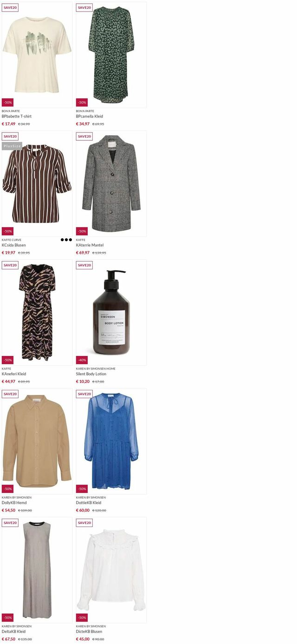Click the -40% badge on Silent Body Lotion
The height and width of the screenshot is (644, 297).
(x=82, y=360)
